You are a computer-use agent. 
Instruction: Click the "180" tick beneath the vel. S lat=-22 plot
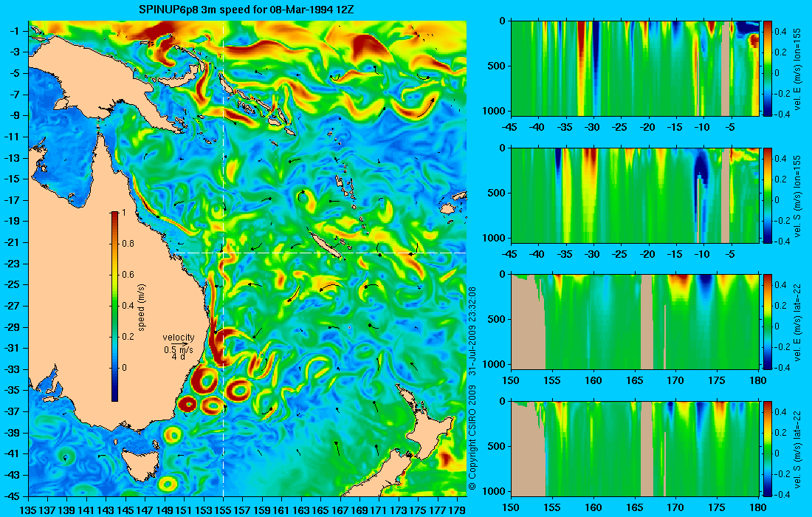(x=758, y=507)
